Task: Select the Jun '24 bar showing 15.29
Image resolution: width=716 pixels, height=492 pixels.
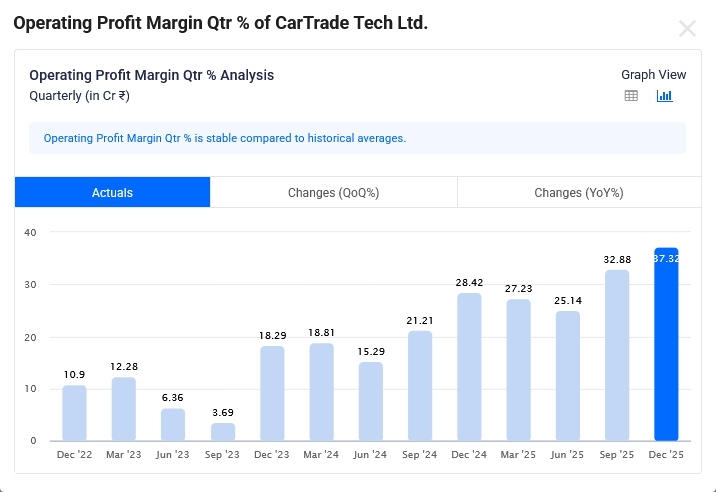Action: tap(370, 401)
